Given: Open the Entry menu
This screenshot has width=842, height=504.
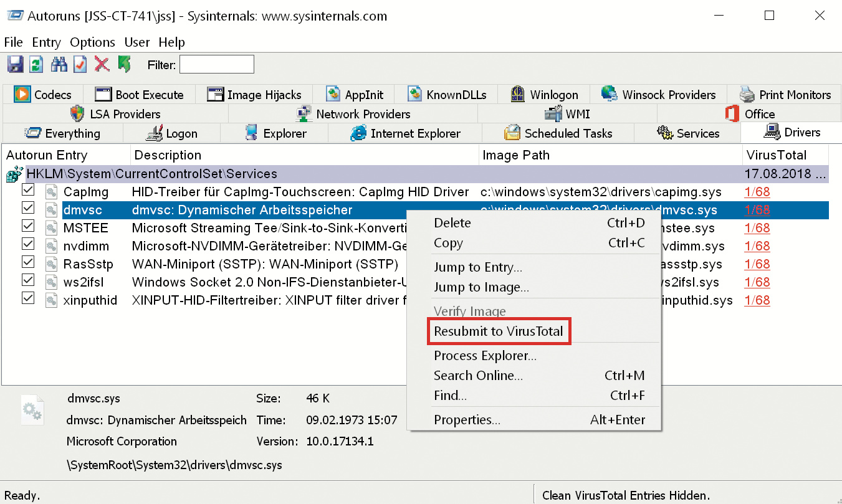Looking at the screenshot, I should (x=46, y=42).
